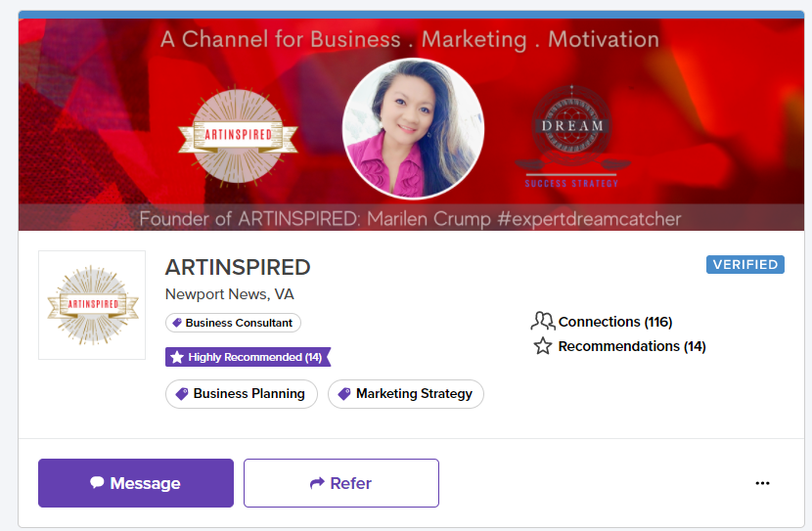Screen dimensions: 812x531
Task: Click the blue VERIFIED badge
Action: 744,264
